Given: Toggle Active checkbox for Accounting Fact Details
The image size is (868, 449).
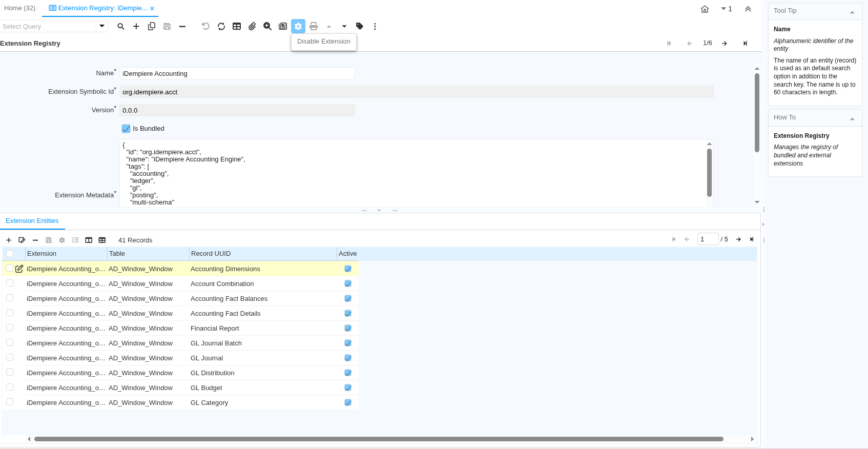Looking at the screenshot, I should (x=348, y=313).
